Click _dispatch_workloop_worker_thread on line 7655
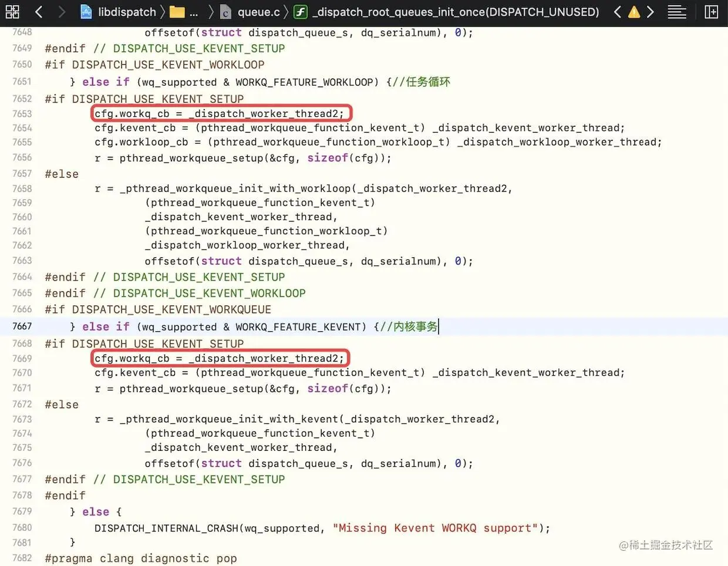The image size is (728, 566). click(x=556, y=142)
